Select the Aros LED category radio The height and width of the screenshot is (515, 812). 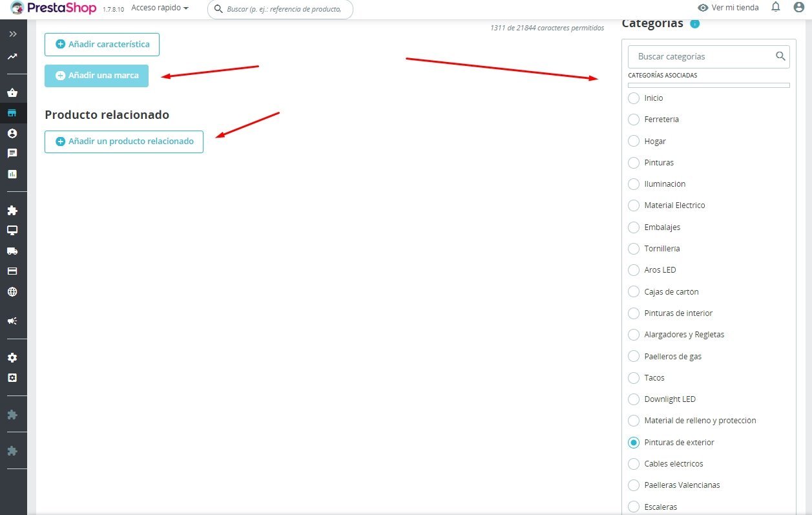point(634,270)
